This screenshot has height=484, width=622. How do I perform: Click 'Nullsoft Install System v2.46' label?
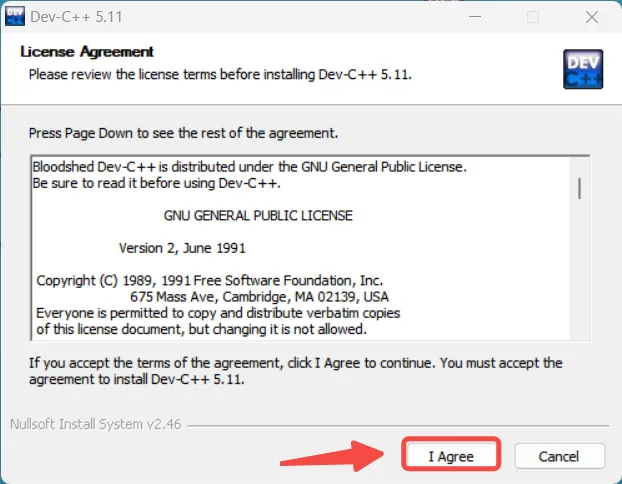(x=96, y=424)
